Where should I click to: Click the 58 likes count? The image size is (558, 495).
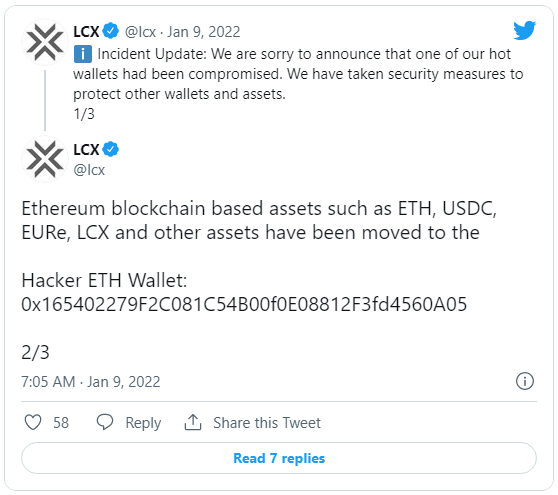(61, 423)
